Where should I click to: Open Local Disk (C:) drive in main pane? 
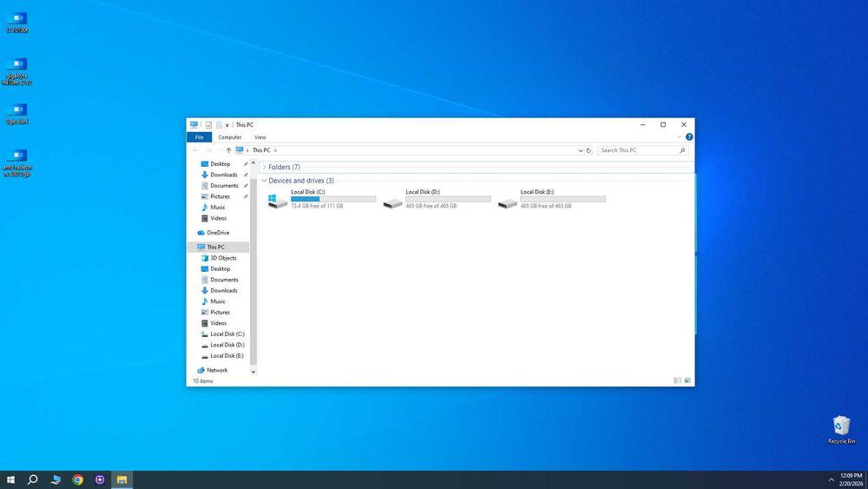[x=321, y=199]
